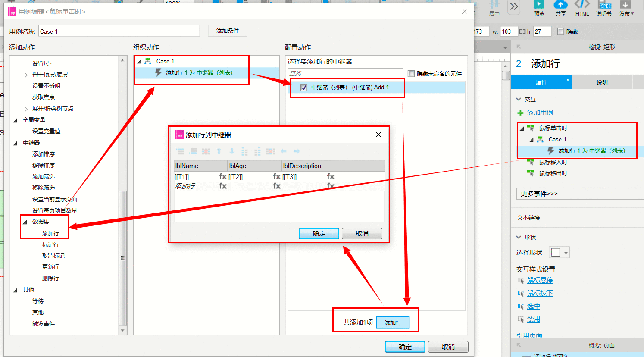Expand the 置于顶层/底层 node
644x357 pixels.
pos(26,75)
